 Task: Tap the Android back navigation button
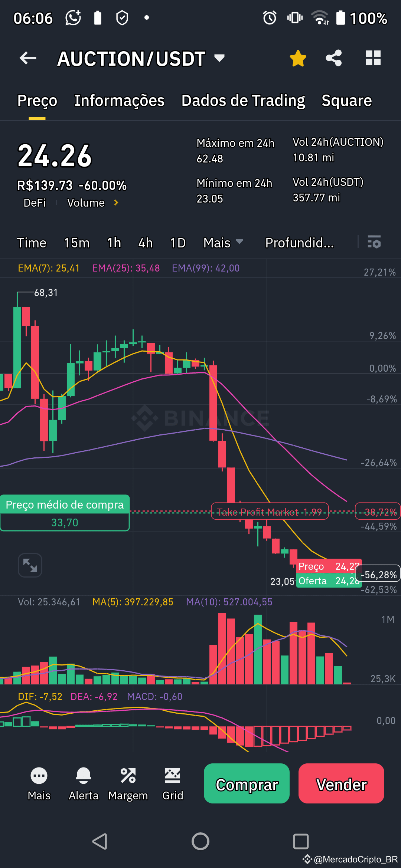(100, 841)
